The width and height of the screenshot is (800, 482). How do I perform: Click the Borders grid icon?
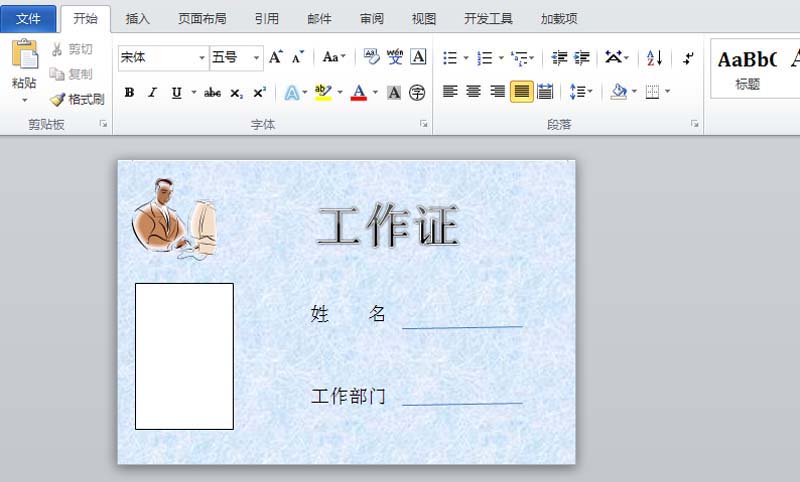(x=652, y=92)
